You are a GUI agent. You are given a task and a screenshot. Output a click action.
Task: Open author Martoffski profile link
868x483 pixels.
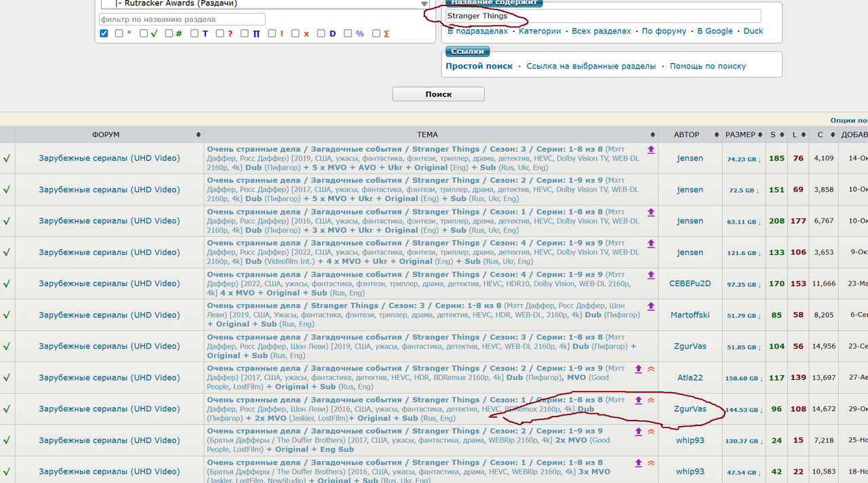pos(690,315)
